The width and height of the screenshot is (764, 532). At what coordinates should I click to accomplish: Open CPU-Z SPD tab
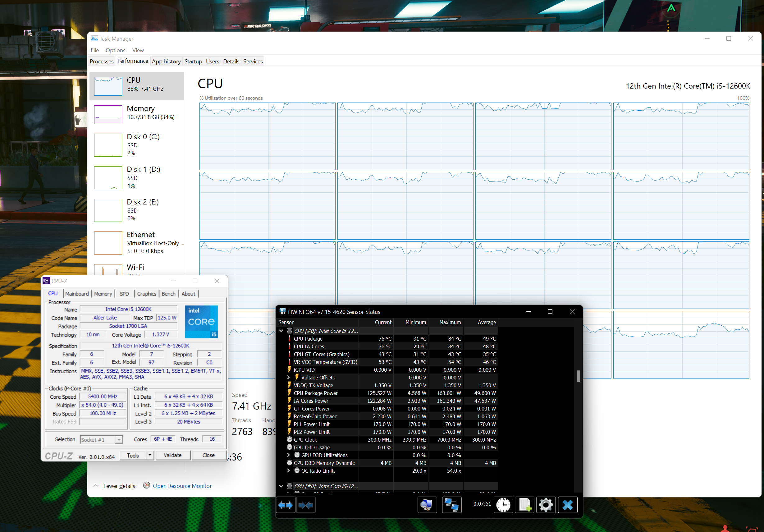coord(125,293)
